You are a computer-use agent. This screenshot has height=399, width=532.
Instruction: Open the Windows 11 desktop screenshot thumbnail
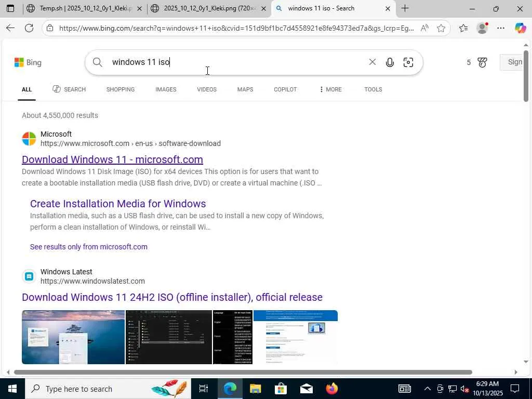(x=73, y=337)
